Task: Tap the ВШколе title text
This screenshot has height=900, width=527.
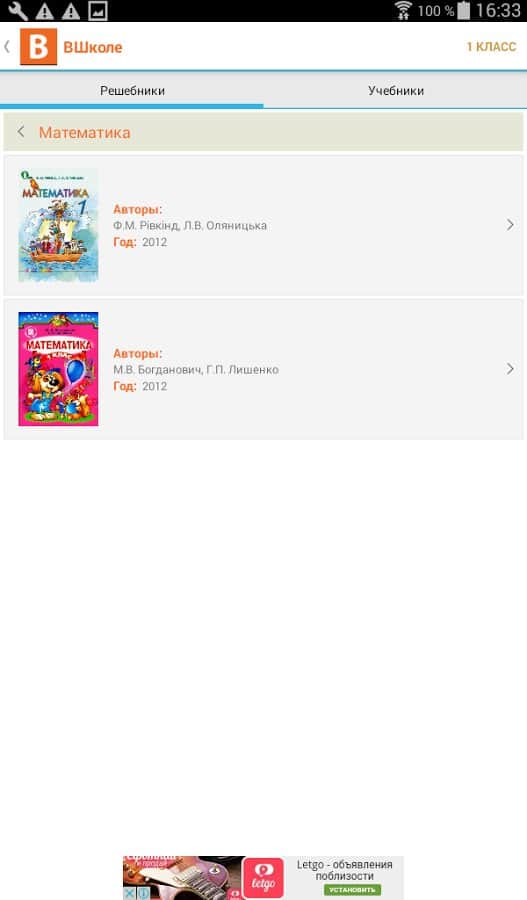Action: click(x=92, y=47)
